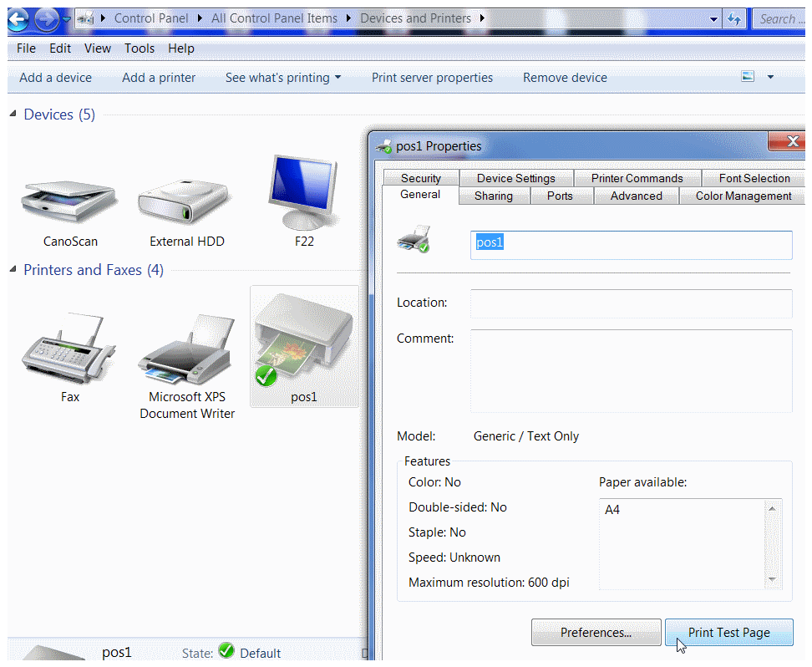812x667 pixels.
Task: Click Remove device in toolbar
Action: click(x=565, y=77)
